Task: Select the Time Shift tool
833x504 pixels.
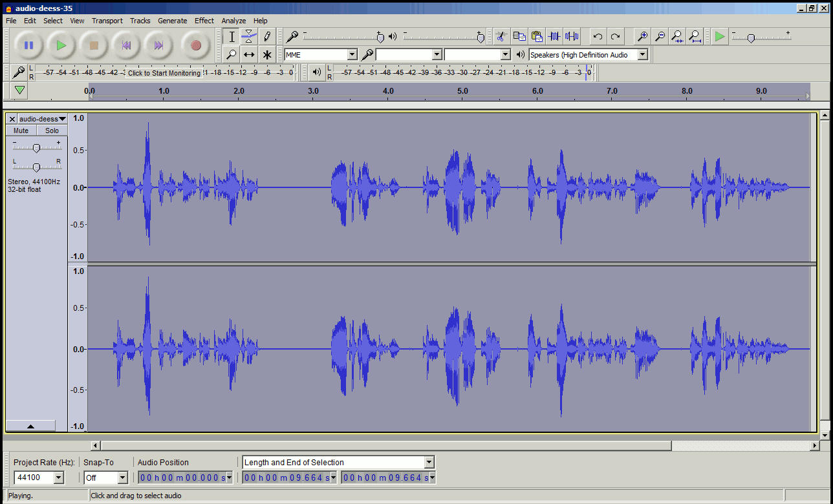Action: click(x=249, y=55)
